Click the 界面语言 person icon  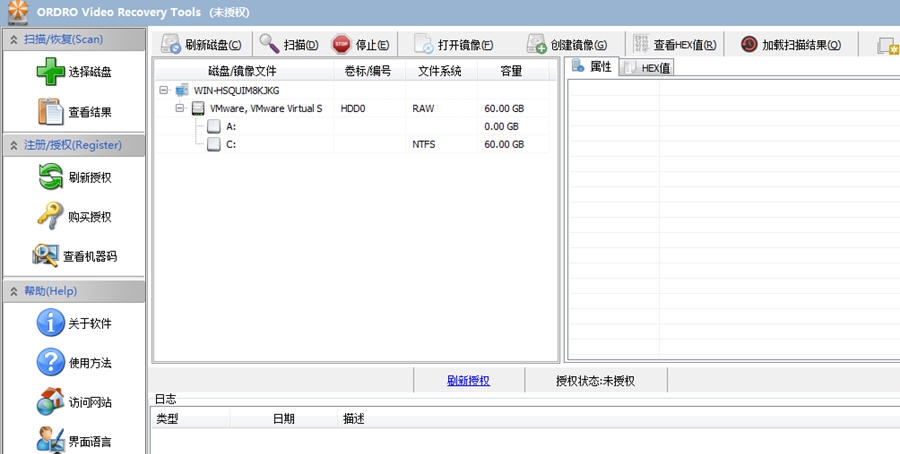(x=51, y=440)
